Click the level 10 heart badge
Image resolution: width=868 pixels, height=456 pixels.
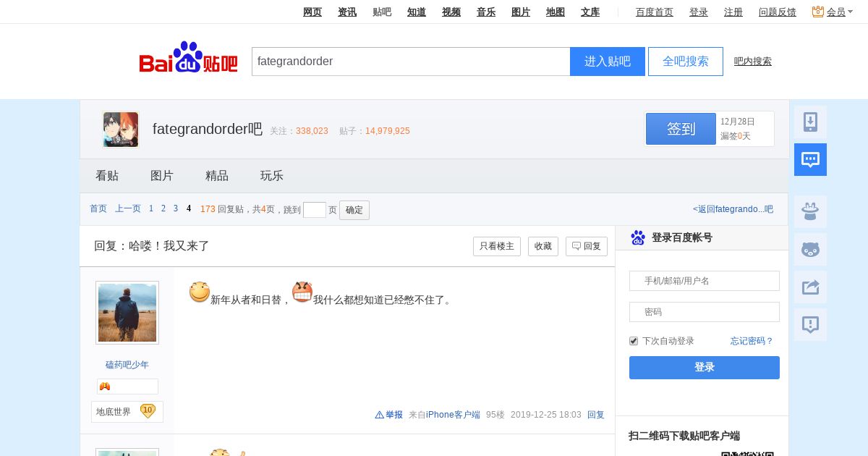pos(148,411)
